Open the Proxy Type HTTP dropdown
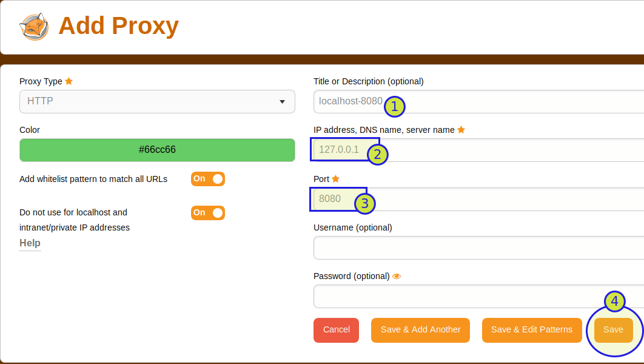644x364 pixels. 157,101
